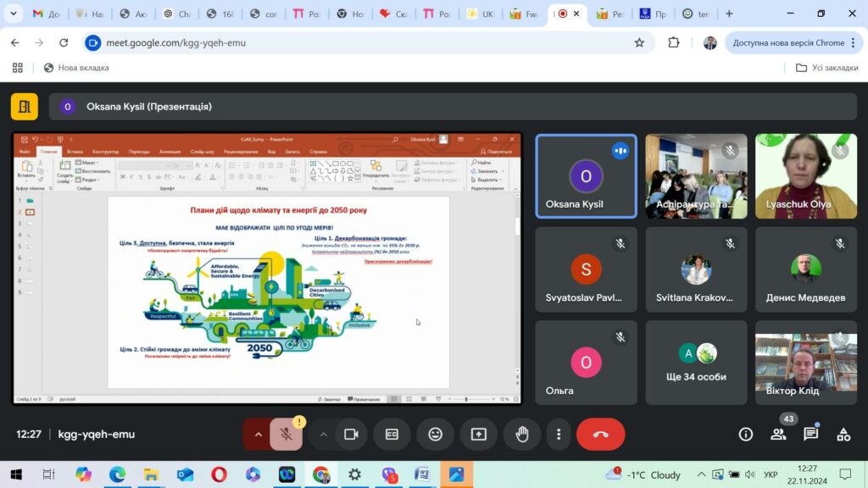Expand the video settings arrow
Viewport: 868px width, 488px height.
coord(323,435)
